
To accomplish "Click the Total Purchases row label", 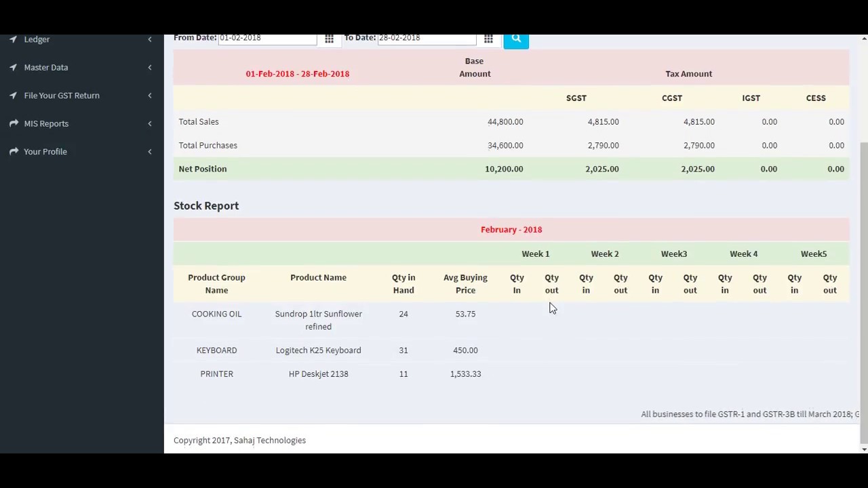I will (x=208, y=145).
